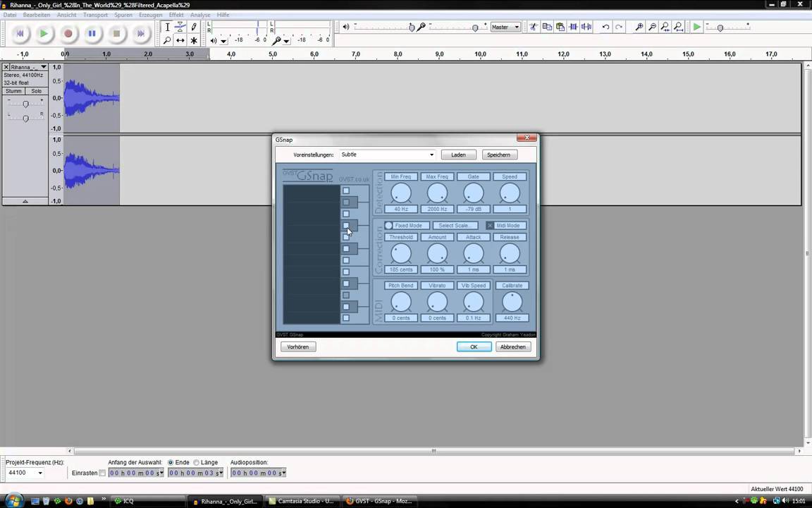The image size is (812, 508).
Task: Click the Min Freq knob
Action: point(401,193)
